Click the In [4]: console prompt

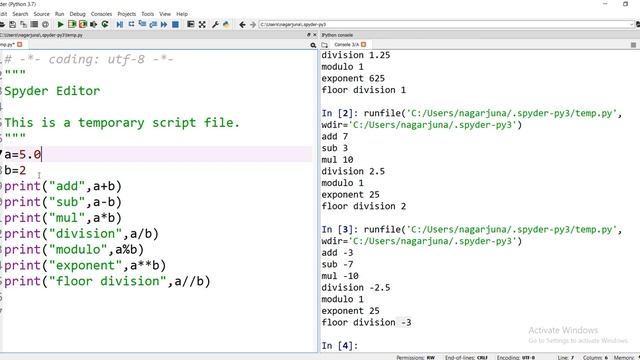coord(340,346)
